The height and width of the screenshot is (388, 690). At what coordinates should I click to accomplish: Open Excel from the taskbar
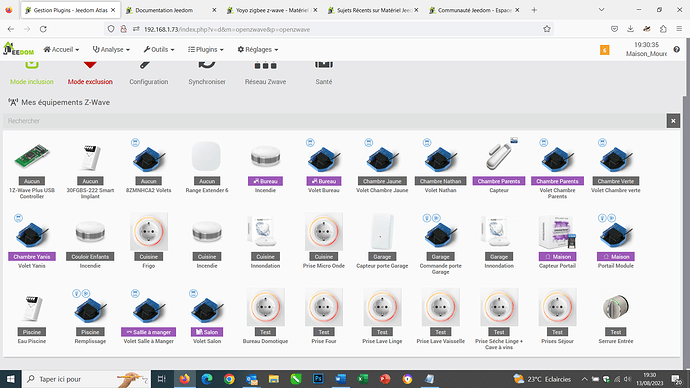pyautogui.click(x=363, y=379)
